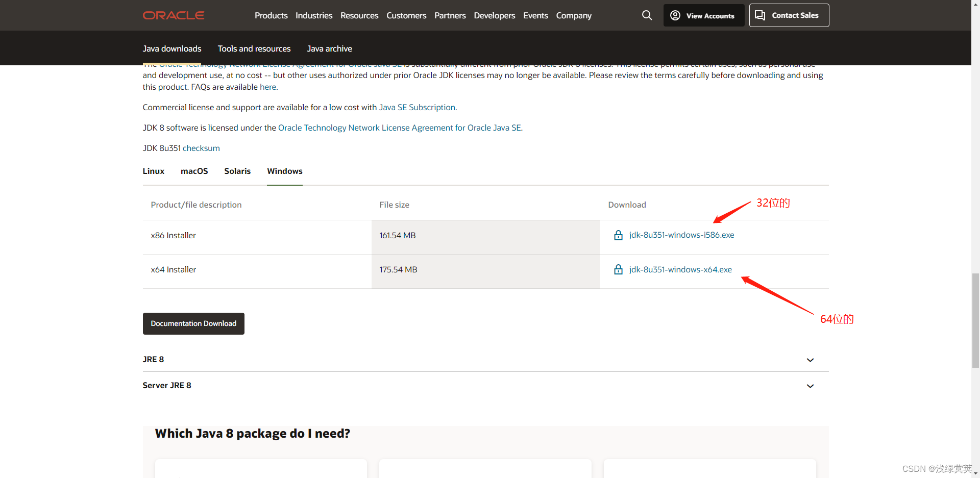Open the Java SE Subscription link
The width and height of the screenshot is (980, 478).
(x=417, y=107)
